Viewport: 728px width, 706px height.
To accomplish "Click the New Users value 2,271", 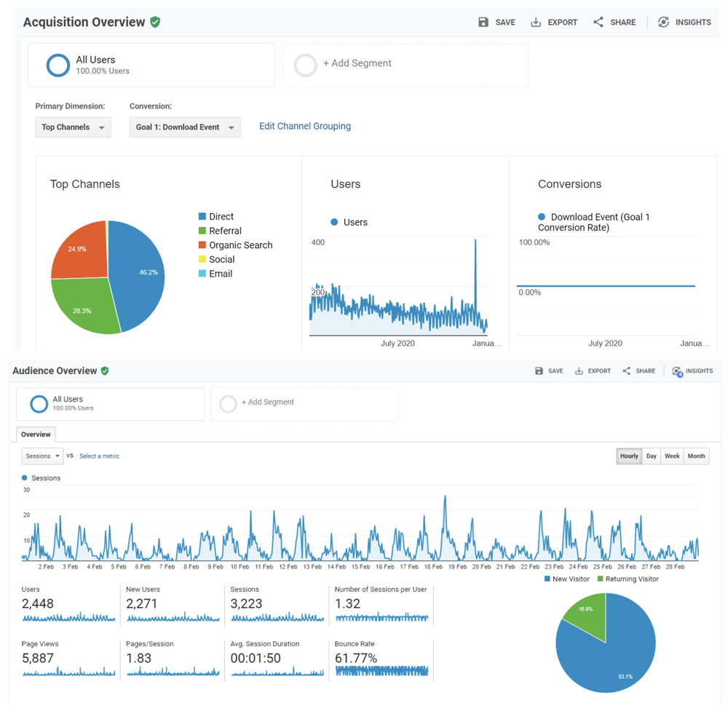I will pyautogui.click(x=142, y=603).
